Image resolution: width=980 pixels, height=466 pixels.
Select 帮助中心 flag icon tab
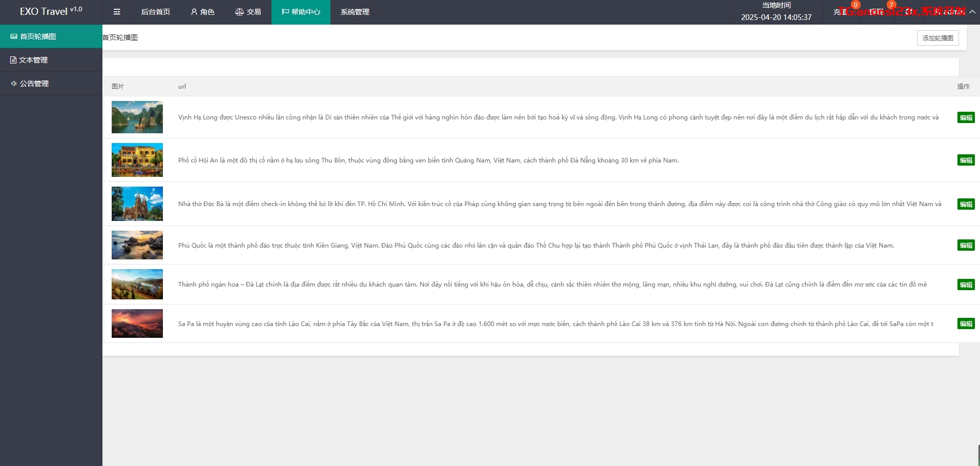point(301,12)
